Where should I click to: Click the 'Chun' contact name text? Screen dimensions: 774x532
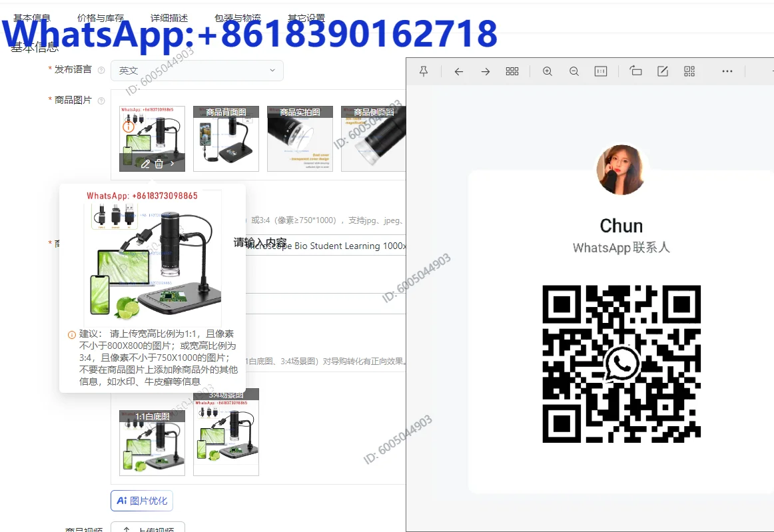(621, 226)
